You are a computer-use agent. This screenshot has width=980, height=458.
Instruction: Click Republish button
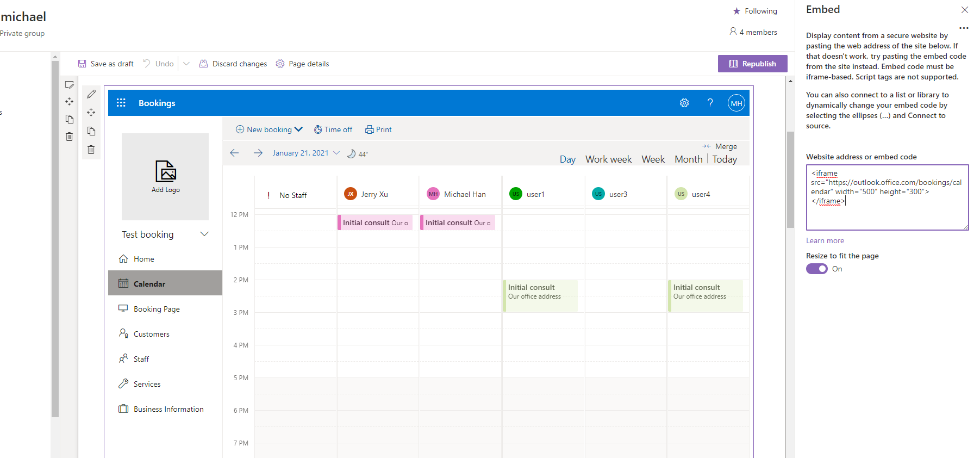[752, 64]
